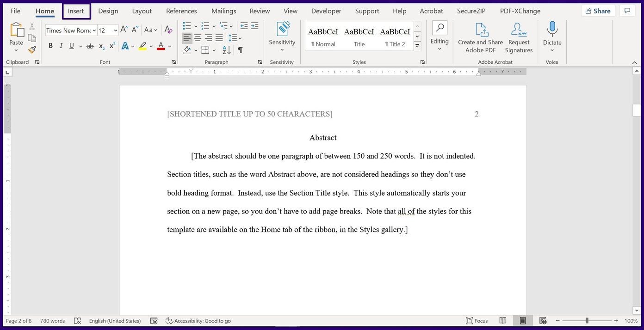Image resolution: width=644 pixels, height=330 pixels.
Task: Clear all formatting with the eraser icon
Action: point(168,30)
